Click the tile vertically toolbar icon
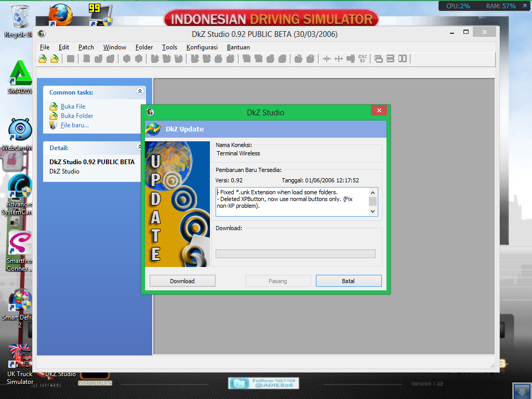 tap(403, 59)
